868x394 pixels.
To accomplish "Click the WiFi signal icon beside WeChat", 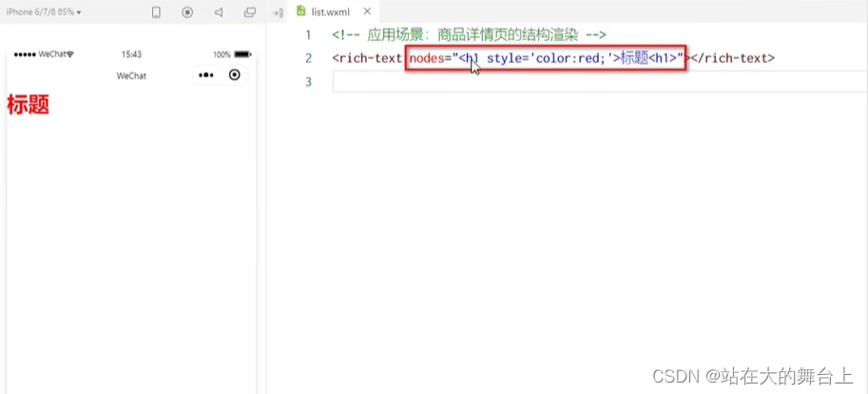I will pos(69,54).
